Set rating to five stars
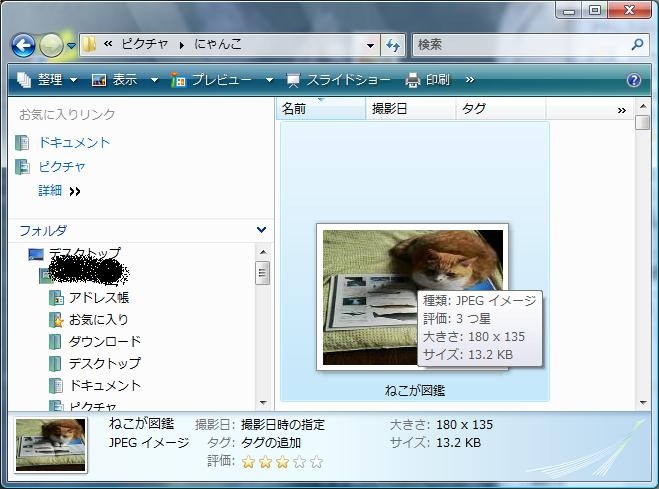This screenshot has height=489, width=659. (316, 462)
